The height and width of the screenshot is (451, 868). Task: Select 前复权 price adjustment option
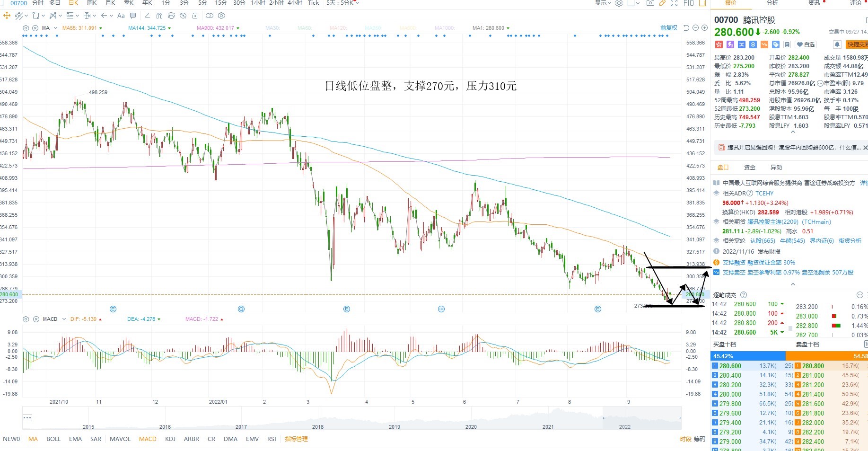(x=669, y=28)
